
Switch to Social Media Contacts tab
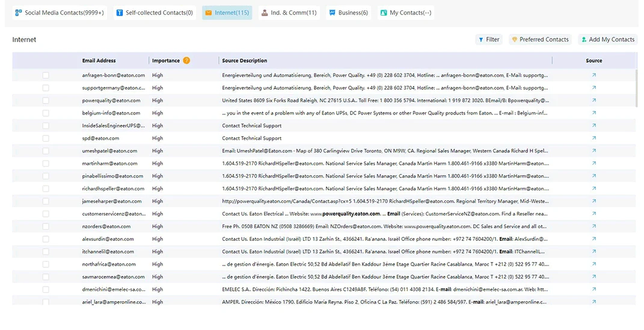60,13
